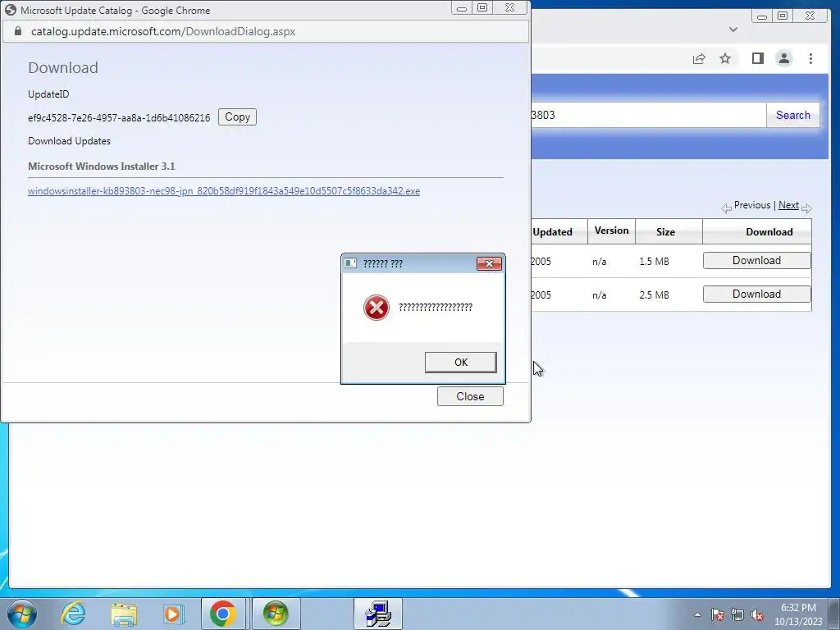840x630 pixels.
Task: Close the error dialog with red X
Action: 489,263
